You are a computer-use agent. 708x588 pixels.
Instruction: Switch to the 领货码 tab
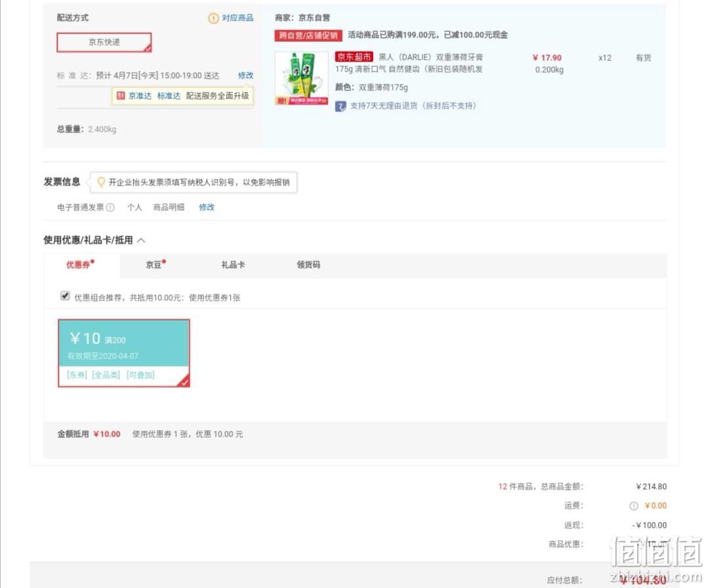[x=308, y=265]
